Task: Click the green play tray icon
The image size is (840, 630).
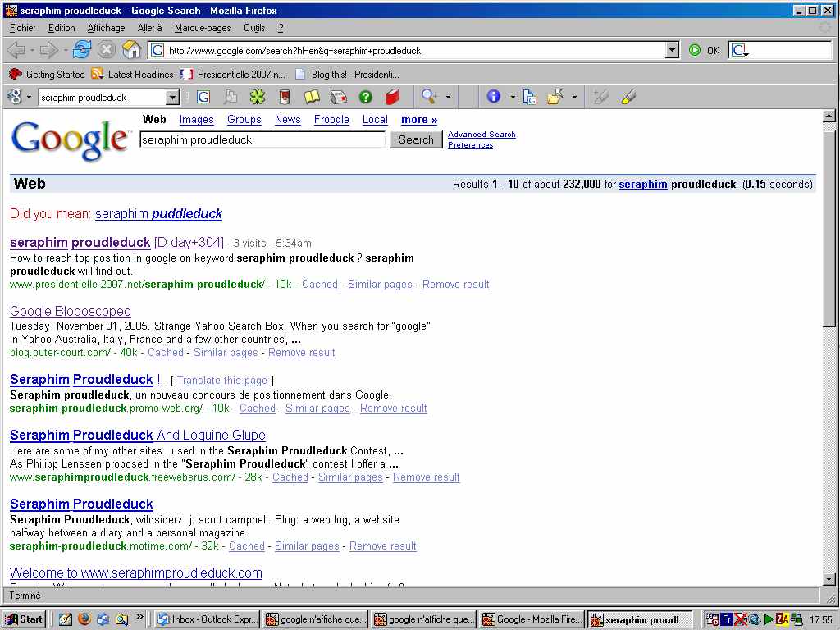Action: [769, 619]
